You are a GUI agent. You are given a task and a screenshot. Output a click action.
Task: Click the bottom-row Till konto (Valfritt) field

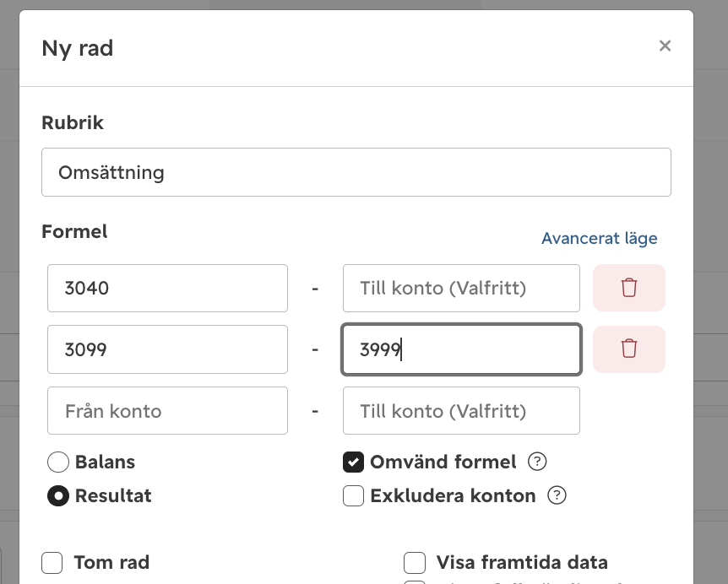[x=461, y=410]
